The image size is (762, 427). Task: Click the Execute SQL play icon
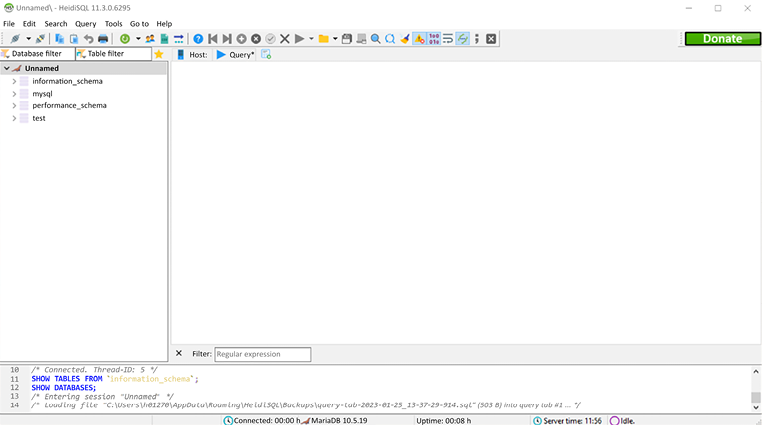click(299, 39)
